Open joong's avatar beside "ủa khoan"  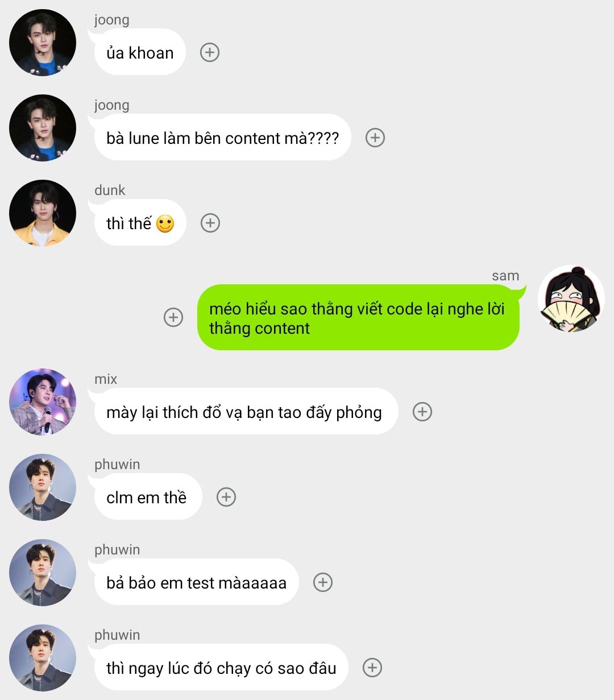pos(43,43)
